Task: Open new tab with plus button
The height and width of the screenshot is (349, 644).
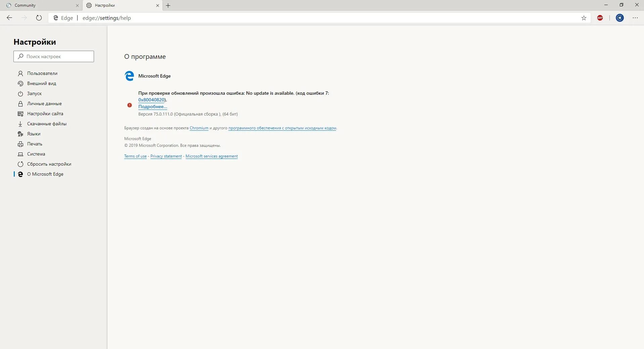Action: click(168, 5)
